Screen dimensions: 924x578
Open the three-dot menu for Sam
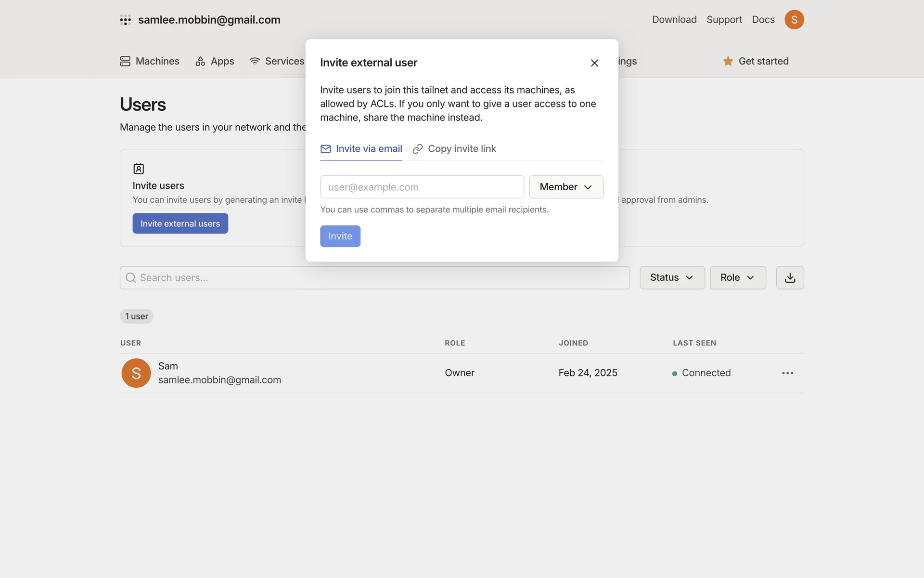point(787,373)
